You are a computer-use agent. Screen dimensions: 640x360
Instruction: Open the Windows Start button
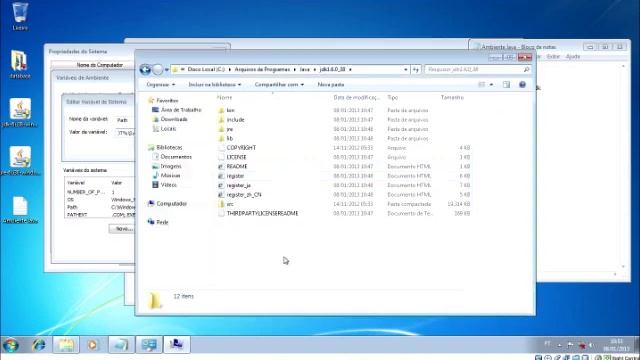[x=11, y=345]
